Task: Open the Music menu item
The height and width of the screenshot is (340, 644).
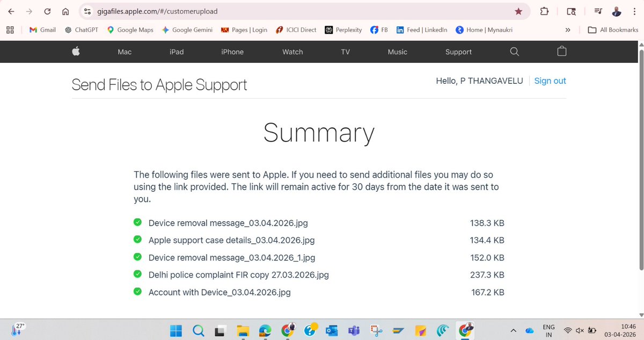Action: [397, 52]
